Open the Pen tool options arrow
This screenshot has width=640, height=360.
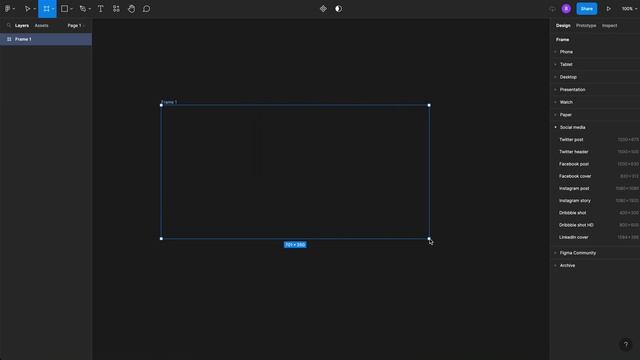[x=90, y=9]
